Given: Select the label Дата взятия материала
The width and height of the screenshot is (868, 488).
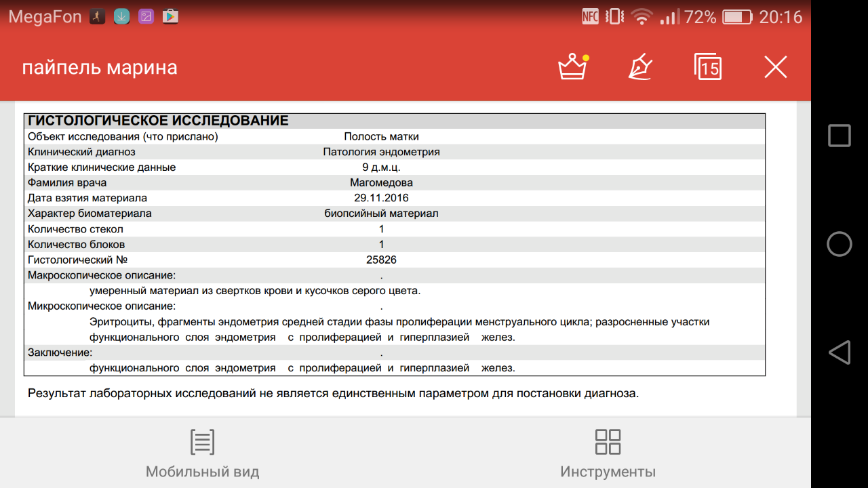Looking at the screenshot, I should [x=87, y=199].
